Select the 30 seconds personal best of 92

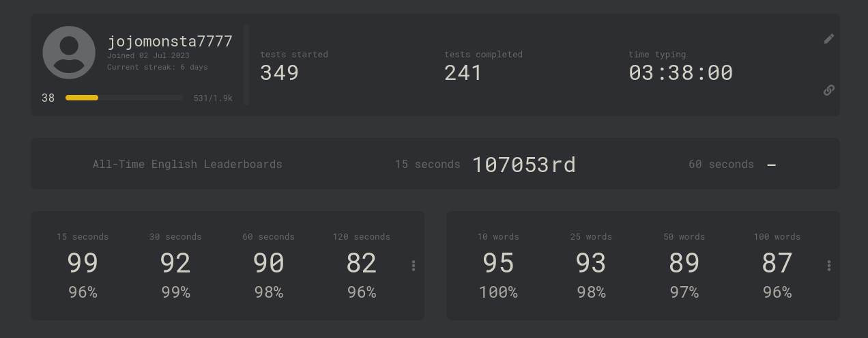click(x=175, y=263)
